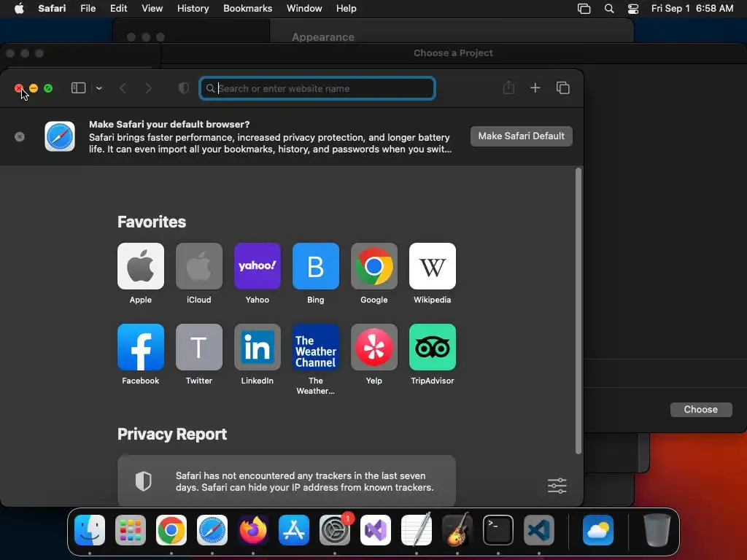The height and width of the screenshot is (560, 747).
Task: Open Terminal from the Dock
Action: click(498, 530)
